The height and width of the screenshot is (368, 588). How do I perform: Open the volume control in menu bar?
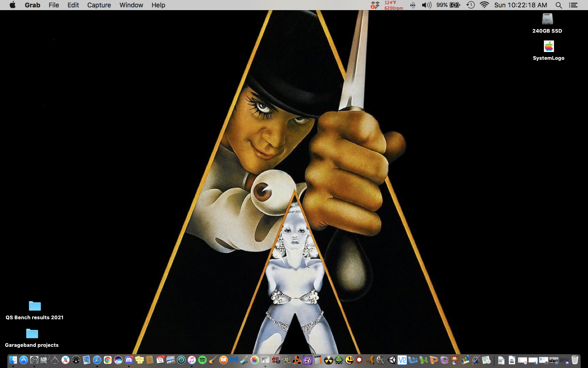pos(427,5)
